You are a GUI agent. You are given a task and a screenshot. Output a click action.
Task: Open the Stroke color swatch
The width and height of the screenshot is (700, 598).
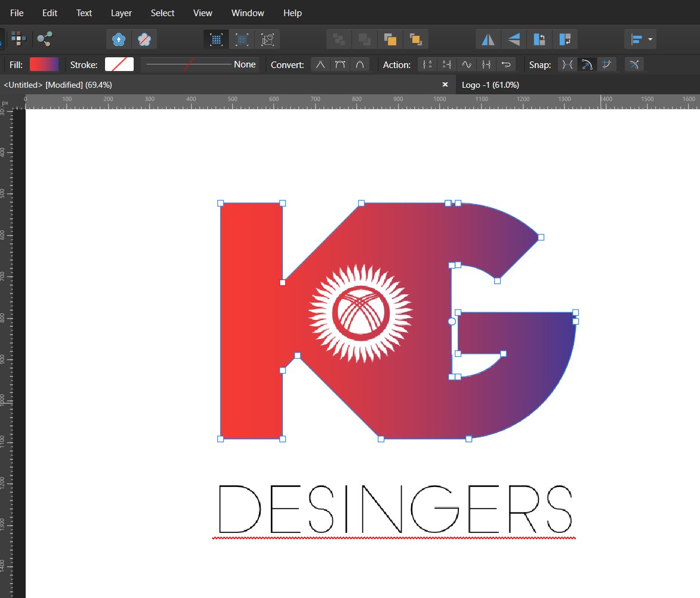(119, 64)
